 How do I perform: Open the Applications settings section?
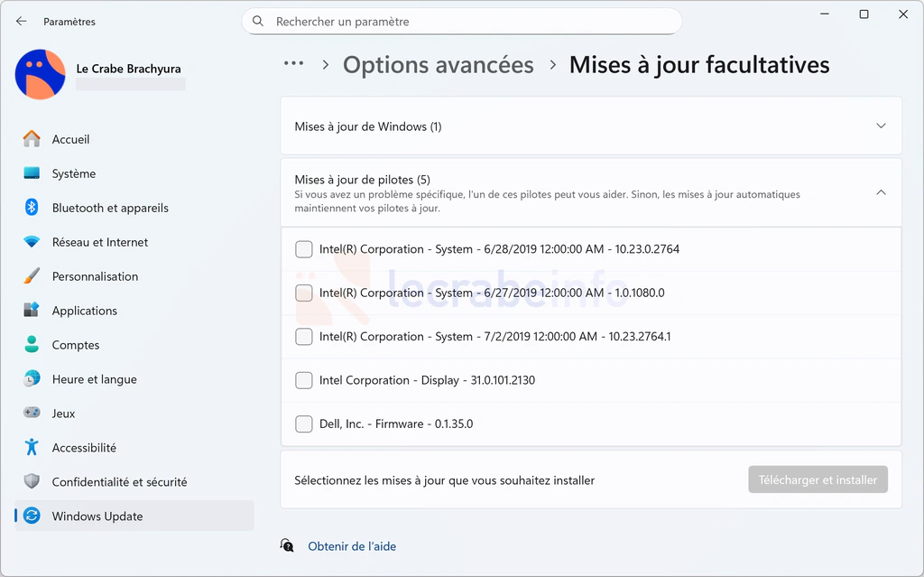click(84, 311)
